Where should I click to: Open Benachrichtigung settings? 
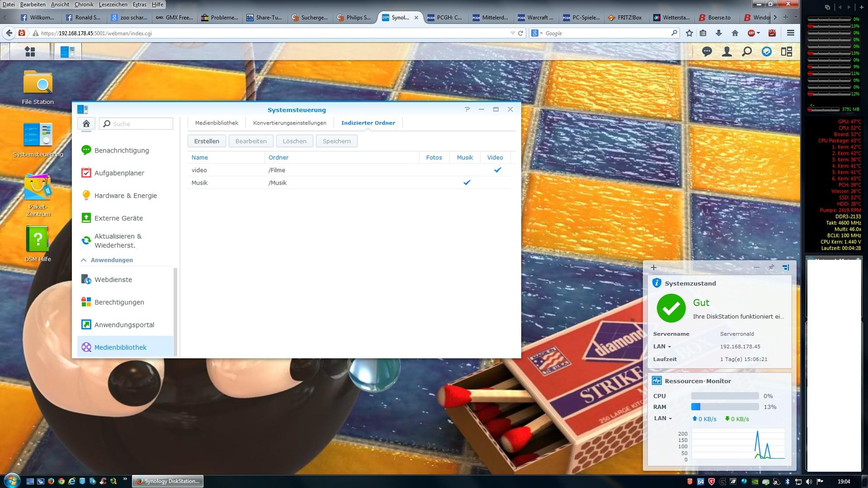click(125, 150)
